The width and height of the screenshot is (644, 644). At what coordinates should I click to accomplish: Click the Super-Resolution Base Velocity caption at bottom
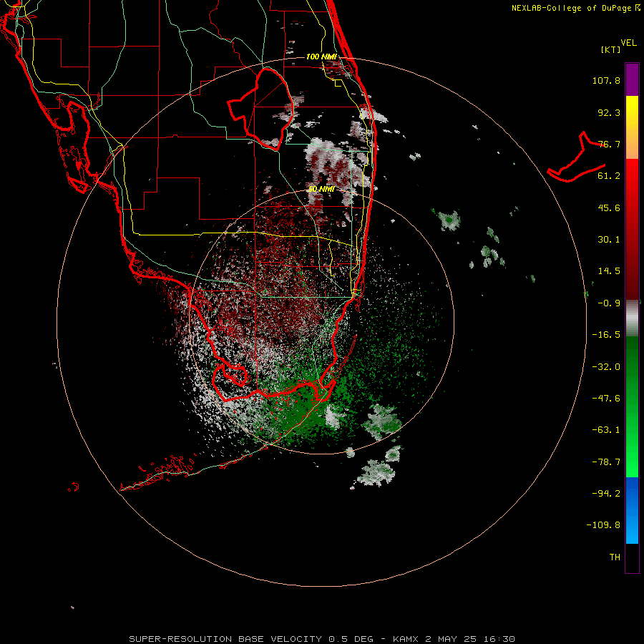click(321, 639)
